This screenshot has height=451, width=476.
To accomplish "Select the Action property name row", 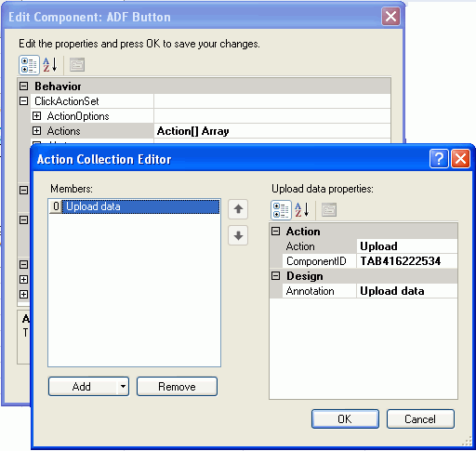I will (319, 246).
